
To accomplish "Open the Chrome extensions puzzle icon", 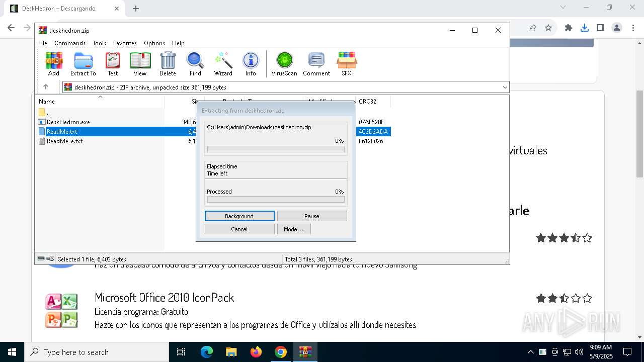I will pyautogui.click(x=569, y=28).
